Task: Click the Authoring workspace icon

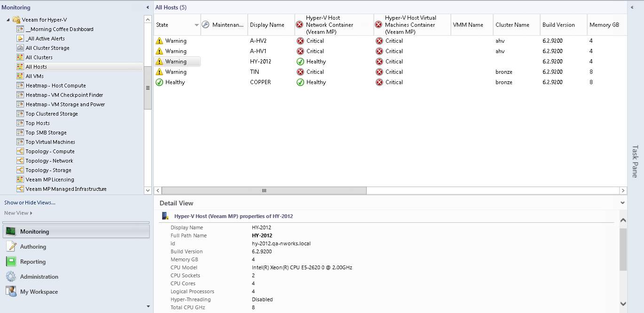Action: (11, 247)
